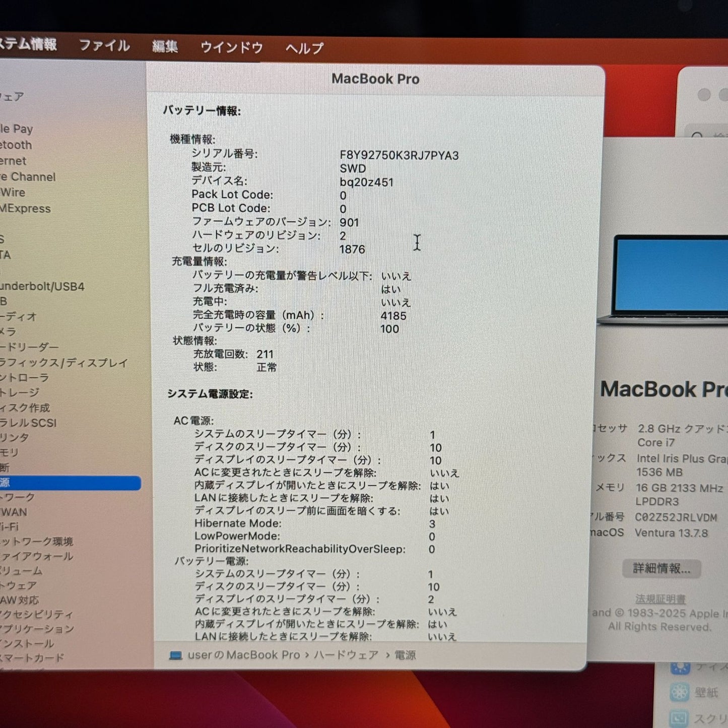
Task: Click full charge capacity value 4185
Action: pos(393,316)
